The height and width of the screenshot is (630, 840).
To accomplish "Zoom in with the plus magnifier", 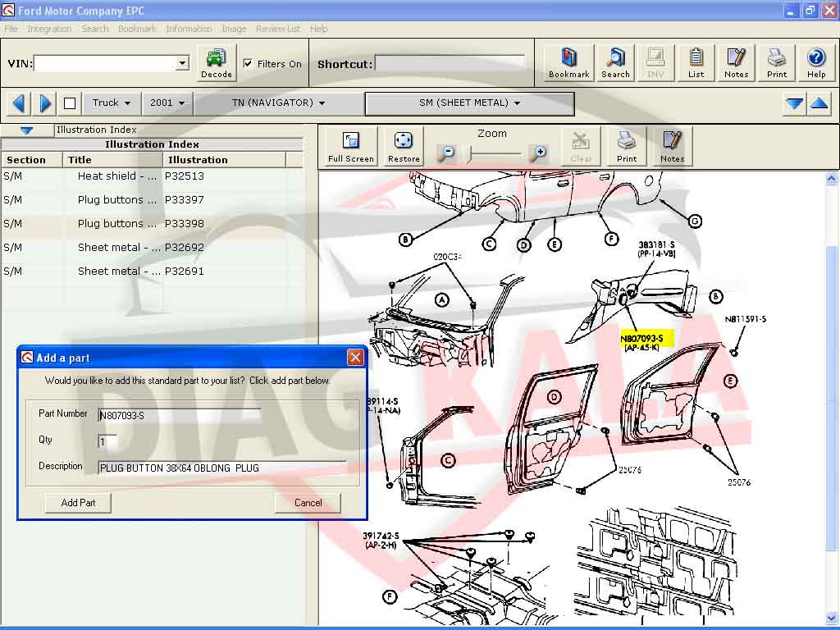I will click(x=538, y=153).
